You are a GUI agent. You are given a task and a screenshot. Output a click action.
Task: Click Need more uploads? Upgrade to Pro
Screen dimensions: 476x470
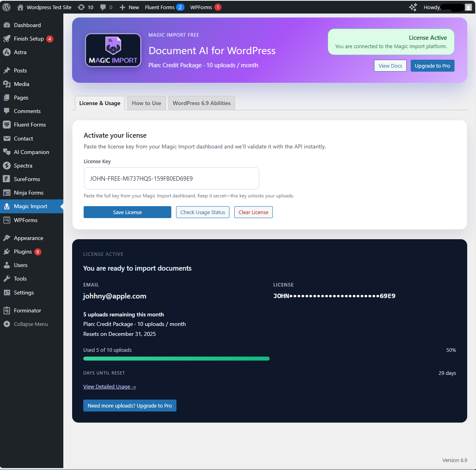click(x=129, y=406)
